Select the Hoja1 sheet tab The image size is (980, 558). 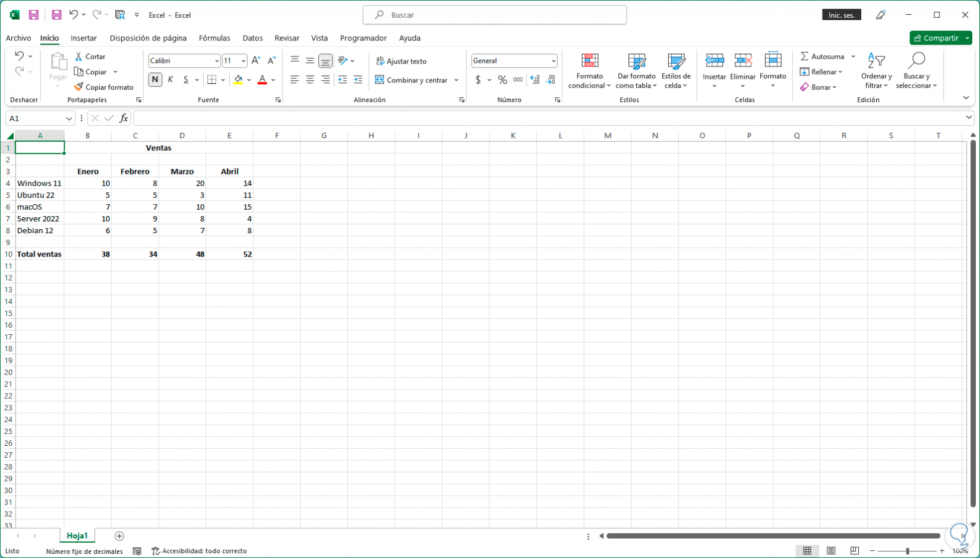pyautogui.click(x=77, y=536)
